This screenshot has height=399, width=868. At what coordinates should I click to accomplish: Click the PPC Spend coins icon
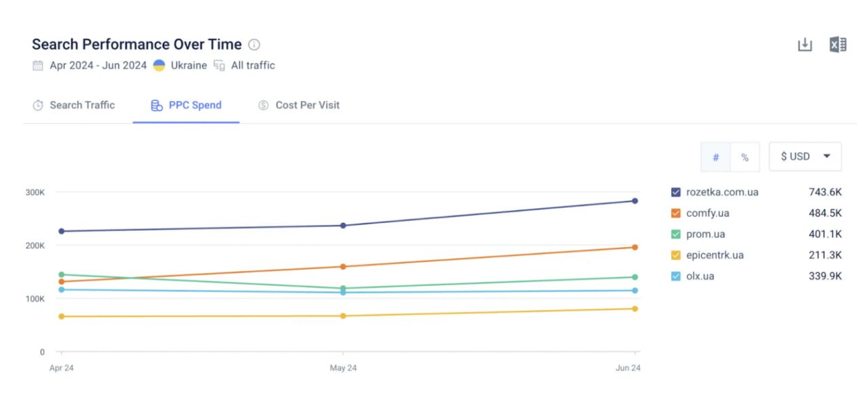tap(157, 105)
